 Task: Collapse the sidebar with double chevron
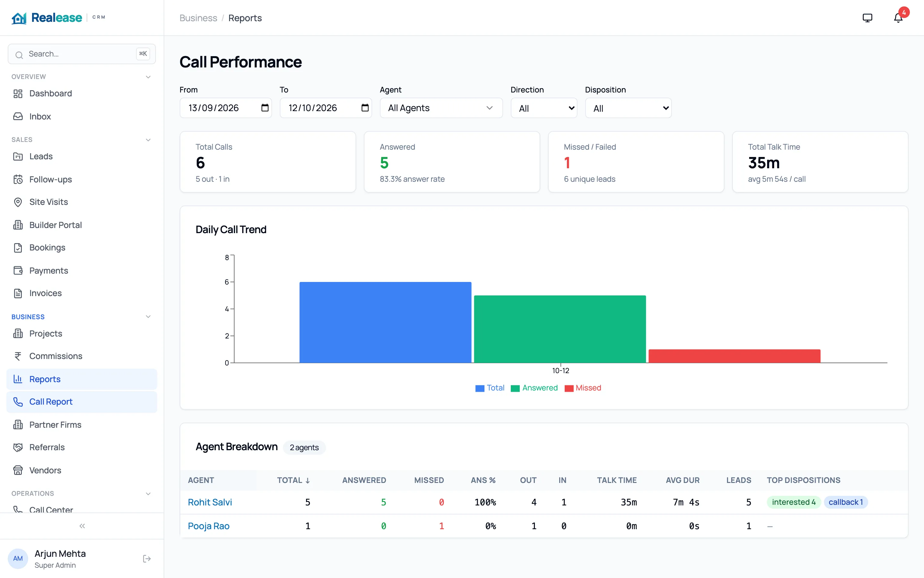[x=82, y=526]
